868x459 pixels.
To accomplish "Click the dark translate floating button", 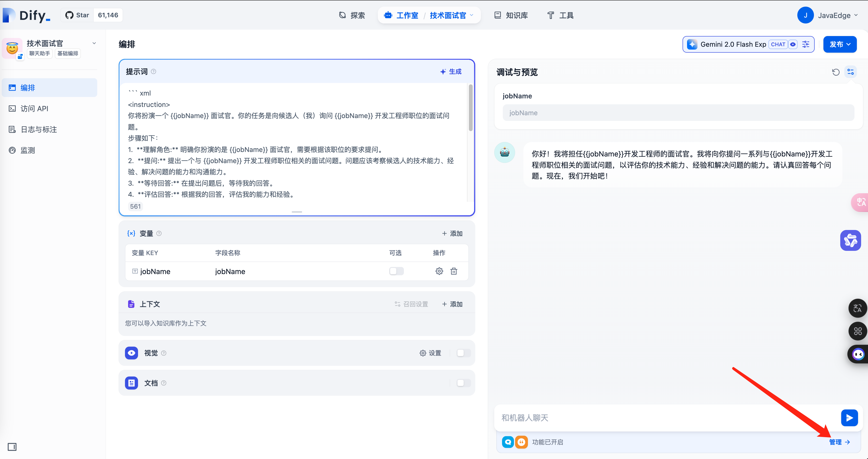I will point(858,308).
